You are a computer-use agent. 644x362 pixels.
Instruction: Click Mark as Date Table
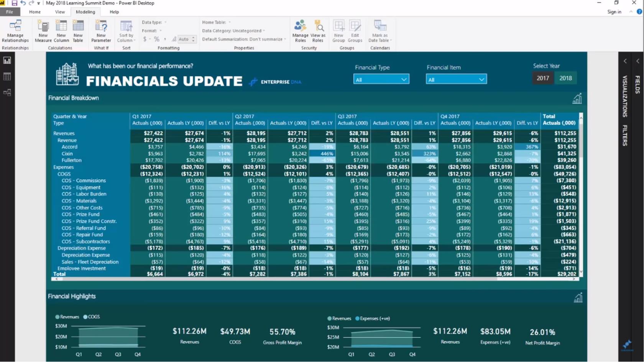[x=380, y=31]
